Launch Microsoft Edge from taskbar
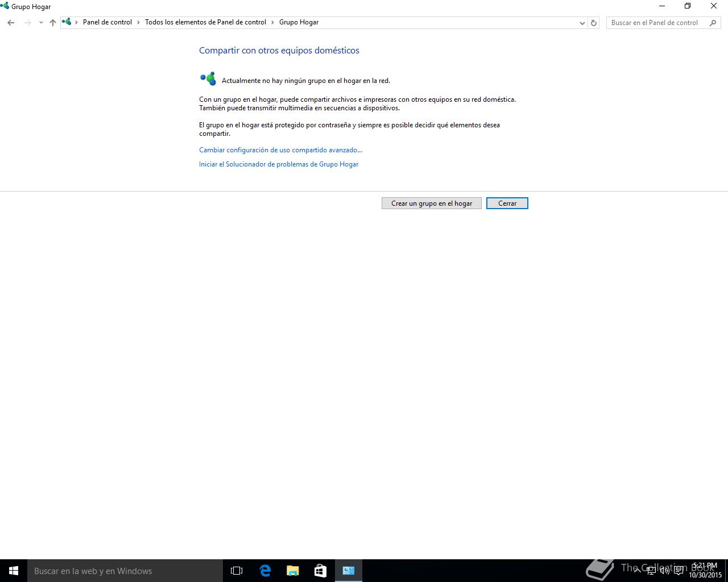This screenshot has width=728, height=582. (265, 571)
